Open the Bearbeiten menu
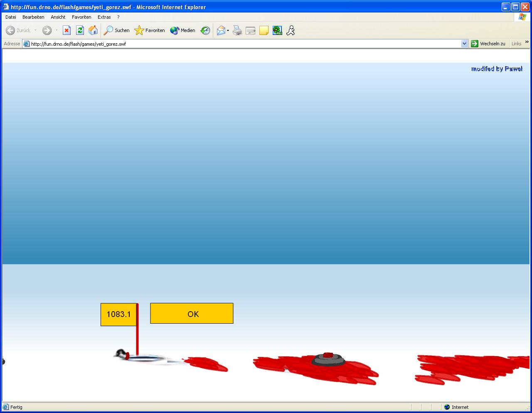Screen dimensions: 532x413 coord(33,17)
